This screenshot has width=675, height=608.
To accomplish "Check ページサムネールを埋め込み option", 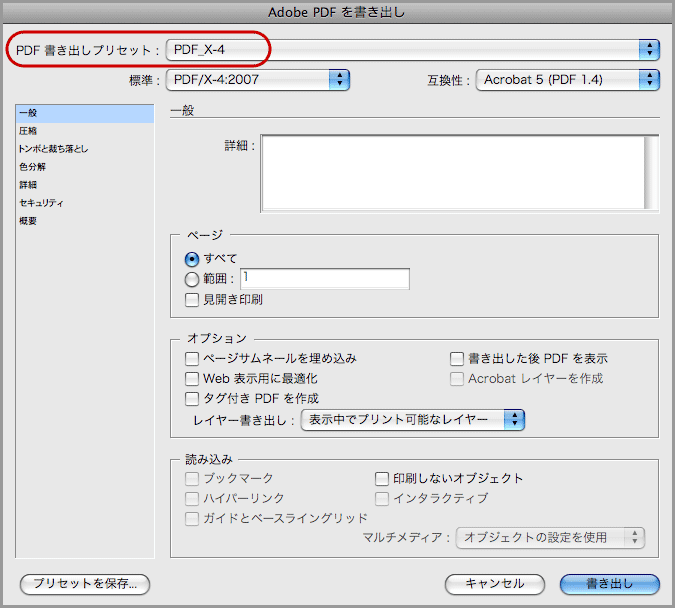I will point(192,358).
